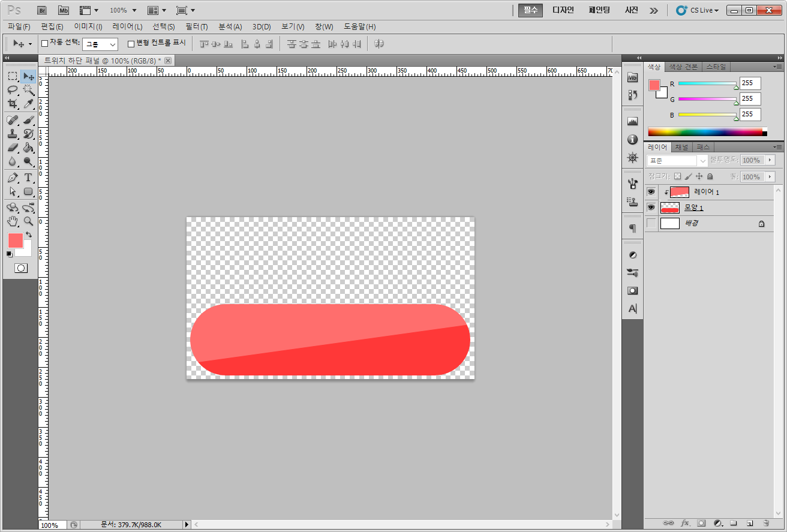Open the CS Live menu
The image size is (787, 532).
coord(698,10)
